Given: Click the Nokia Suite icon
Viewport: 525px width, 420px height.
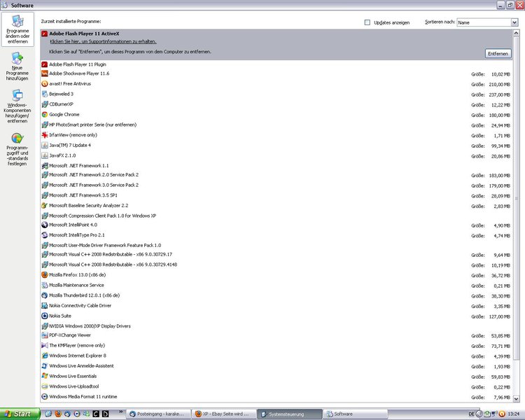Looking at the screenshot, I should pos(45,316).
